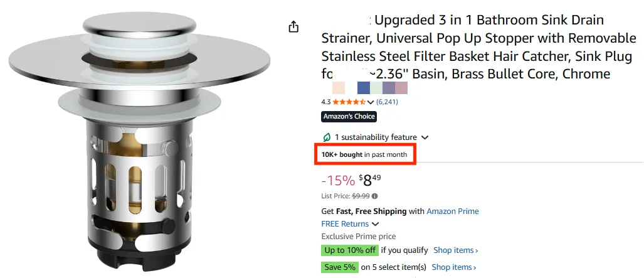This screenshot has width=644, height=278.
Task: Open "Shop items" for the Save 5% offer
Action: pos(453,267)
